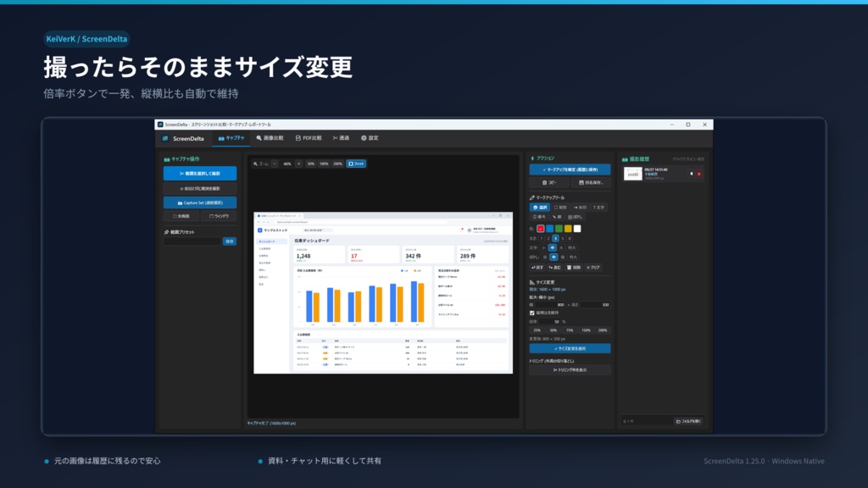This screenshot has width=868, height=488.
Task: Confirm markup and save to history
Action: click(x=570, y=169)
